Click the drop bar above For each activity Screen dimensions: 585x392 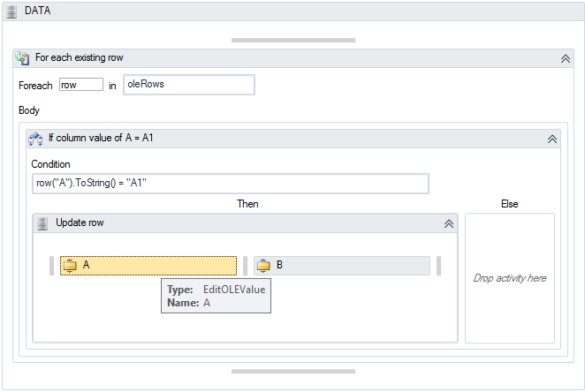pyautogui.click(x=292, y=40)
